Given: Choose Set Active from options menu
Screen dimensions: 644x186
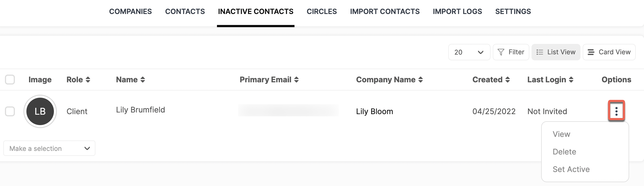Looking at the screenshot, I should coord(571,169).
